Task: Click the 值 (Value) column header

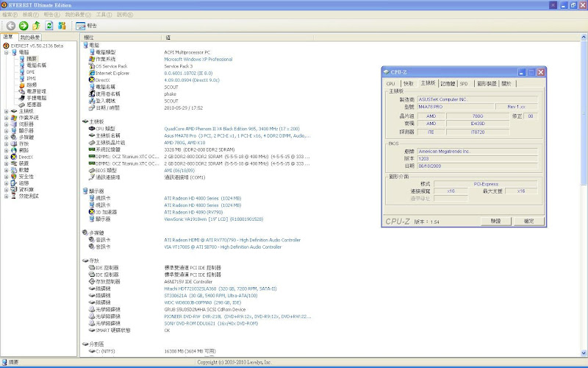Action: tap(237, 38)
